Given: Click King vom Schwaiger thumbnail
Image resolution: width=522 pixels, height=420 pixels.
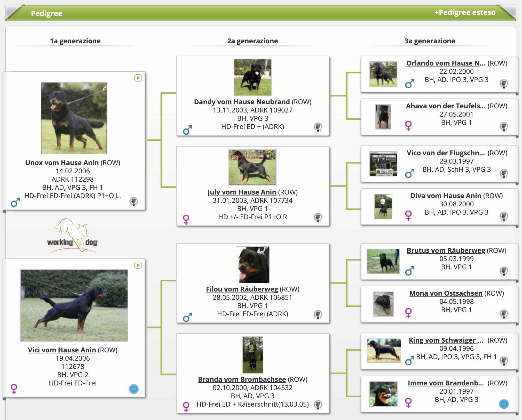Looking at the screenshot, I should [384, 351].
